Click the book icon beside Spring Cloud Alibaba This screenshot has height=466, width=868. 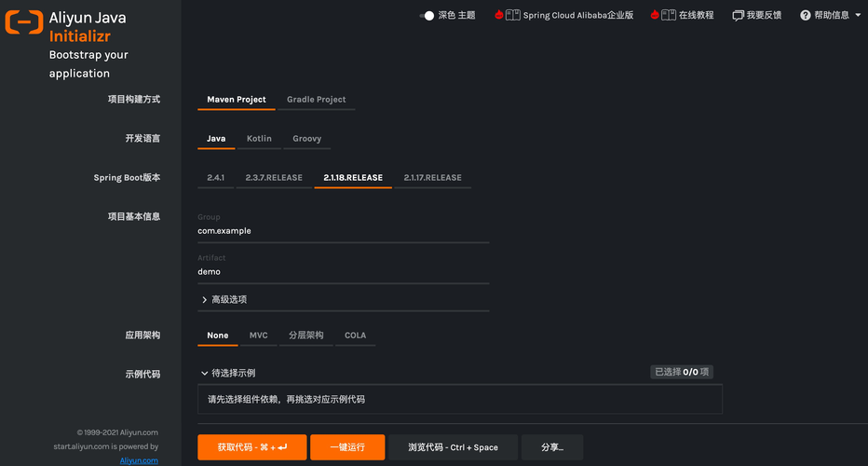(512, 15)
